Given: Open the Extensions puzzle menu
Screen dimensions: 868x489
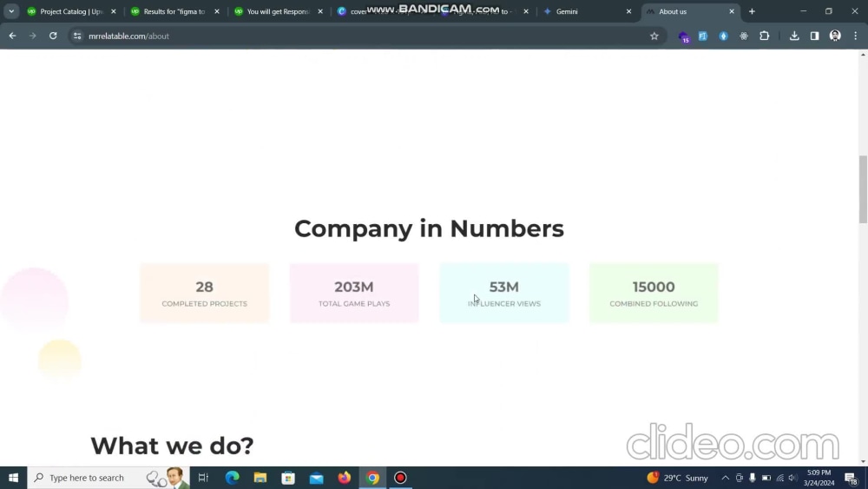Looking at the screenshot, I should (765, 36).
